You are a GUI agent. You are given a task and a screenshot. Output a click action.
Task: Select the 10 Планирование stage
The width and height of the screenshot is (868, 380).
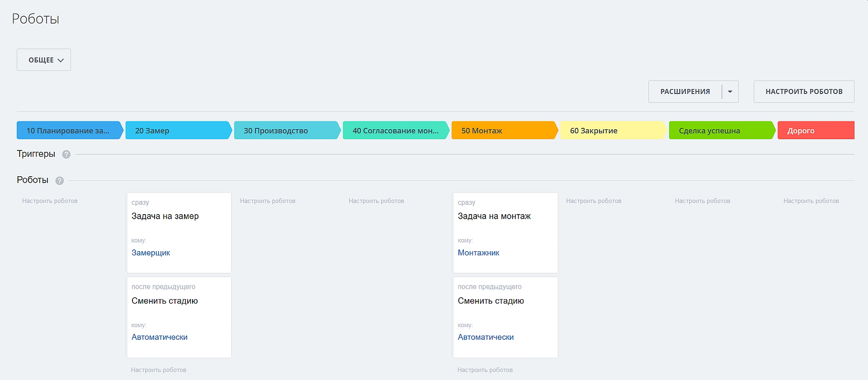[69, 131]
